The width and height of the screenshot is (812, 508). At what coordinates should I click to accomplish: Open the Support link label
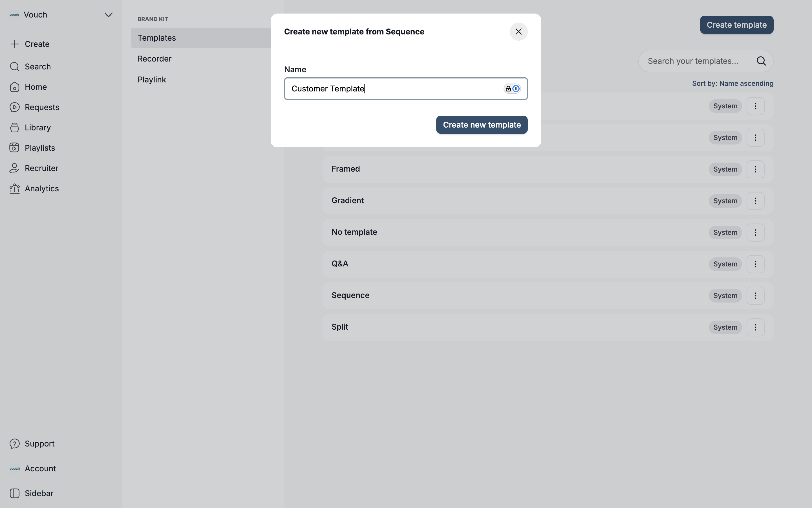tap(39, 444)
